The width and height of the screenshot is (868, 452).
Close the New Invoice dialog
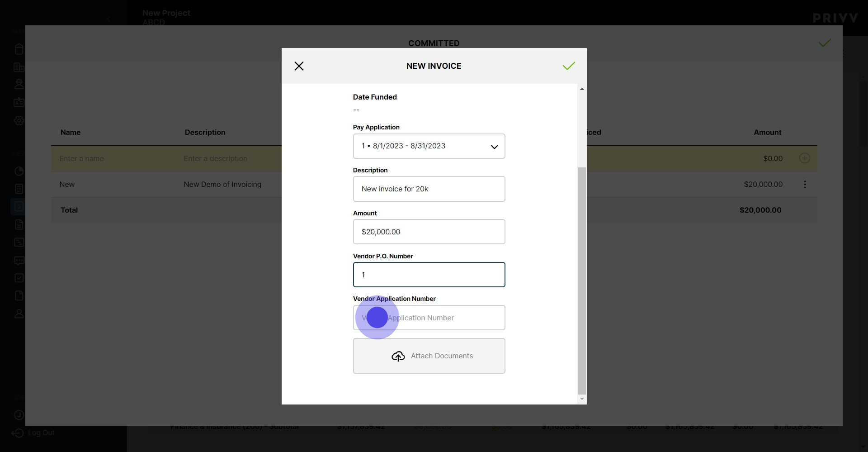(x=299, y=66)
